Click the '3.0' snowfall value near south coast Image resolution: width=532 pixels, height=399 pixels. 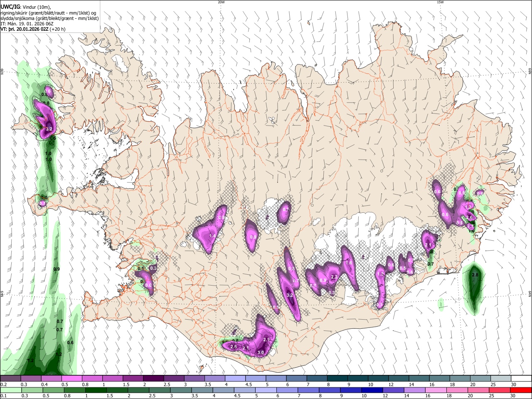[261, 352]
